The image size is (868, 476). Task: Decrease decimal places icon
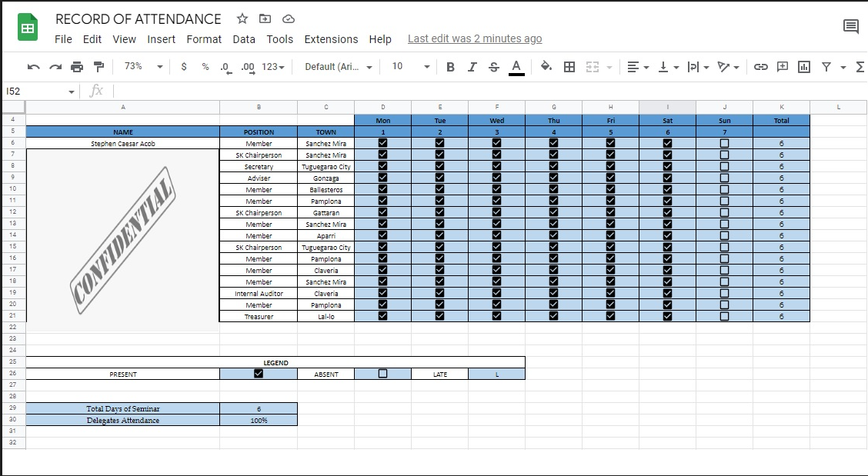[225, 68]
